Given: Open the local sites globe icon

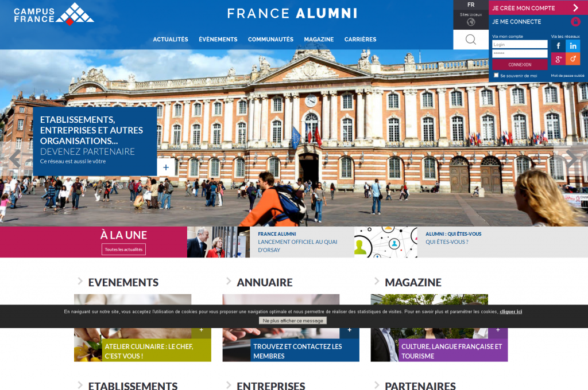Looking at the screenshot, I should coord(471,22).
